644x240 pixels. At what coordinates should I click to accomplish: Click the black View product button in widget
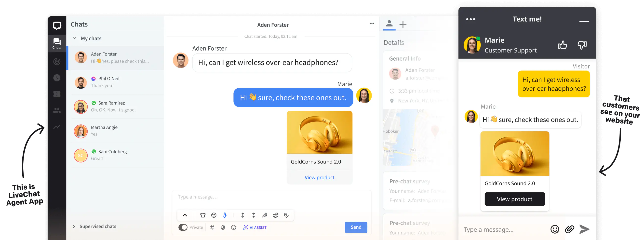click(x=515, y=199)
